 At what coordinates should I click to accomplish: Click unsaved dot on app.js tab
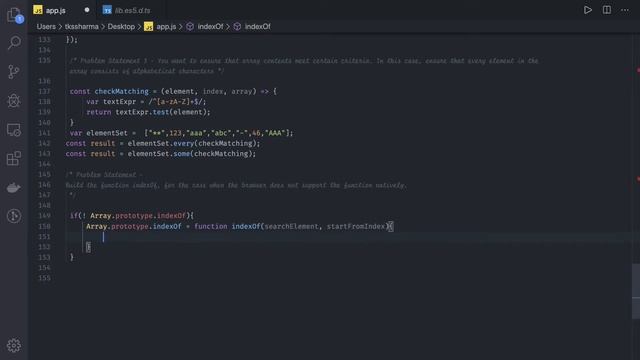click(87, 10)
